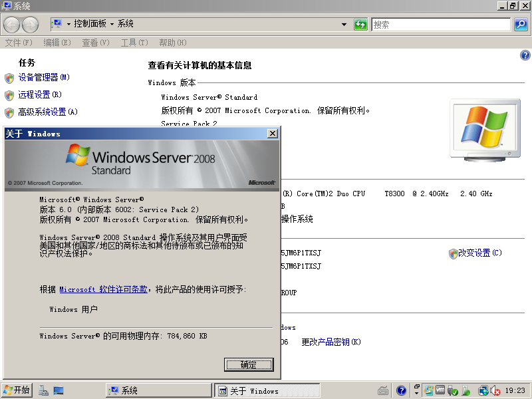Click the Windows 用户 licensee text
532x399 pixels.
74,309
